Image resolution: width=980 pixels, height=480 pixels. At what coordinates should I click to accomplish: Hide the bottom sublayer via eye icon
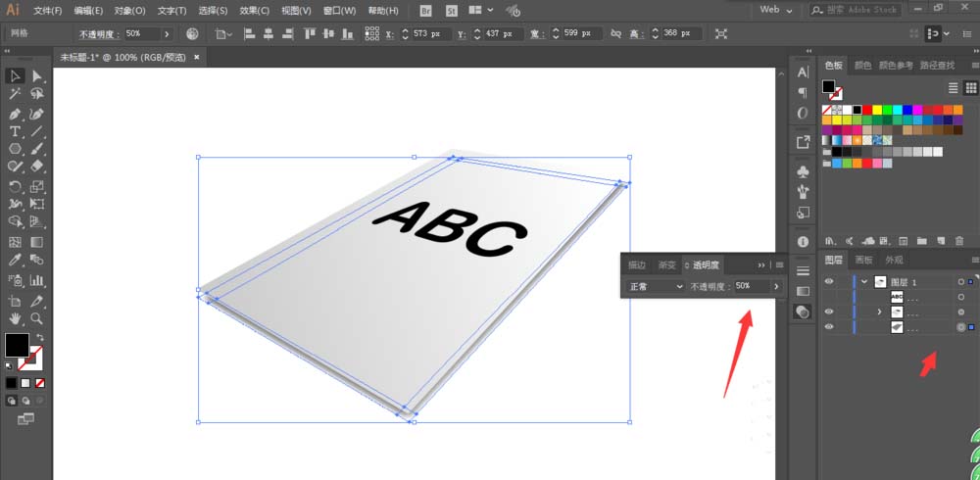coord(829,327)
